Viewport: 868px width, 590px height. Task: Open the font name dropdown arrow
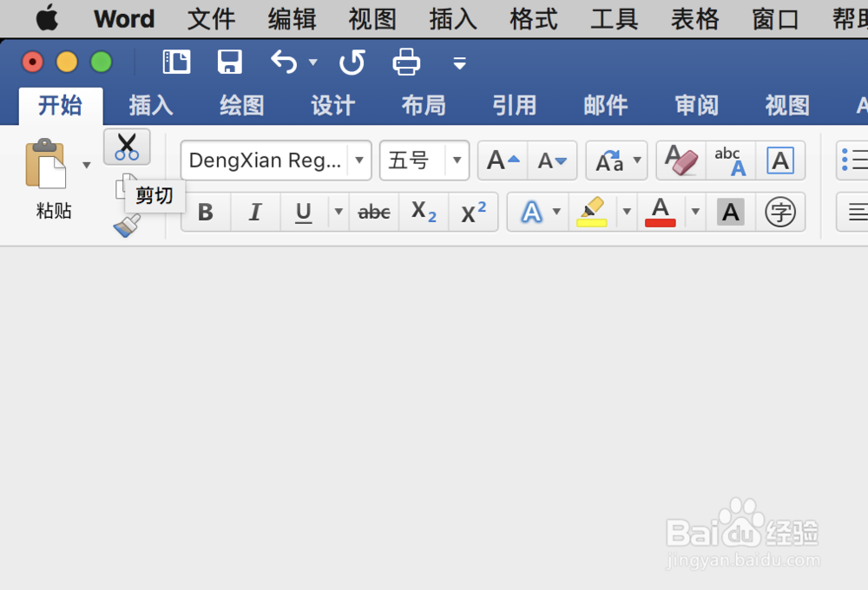(x=359, y=161)
